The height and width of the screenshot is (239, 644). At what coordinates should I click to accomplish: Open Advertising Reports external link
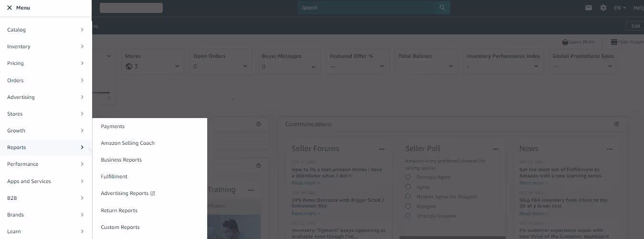tap(128, 193)
